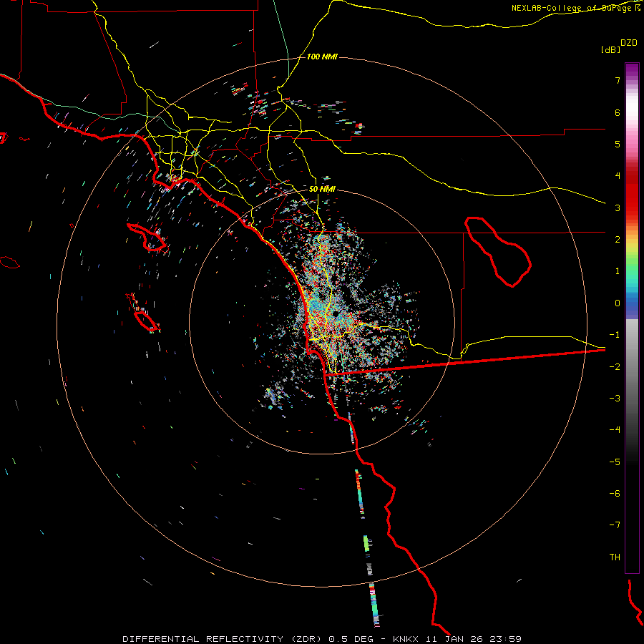
Task: Click the -4 value on color scale
Action: click(615, 430)
